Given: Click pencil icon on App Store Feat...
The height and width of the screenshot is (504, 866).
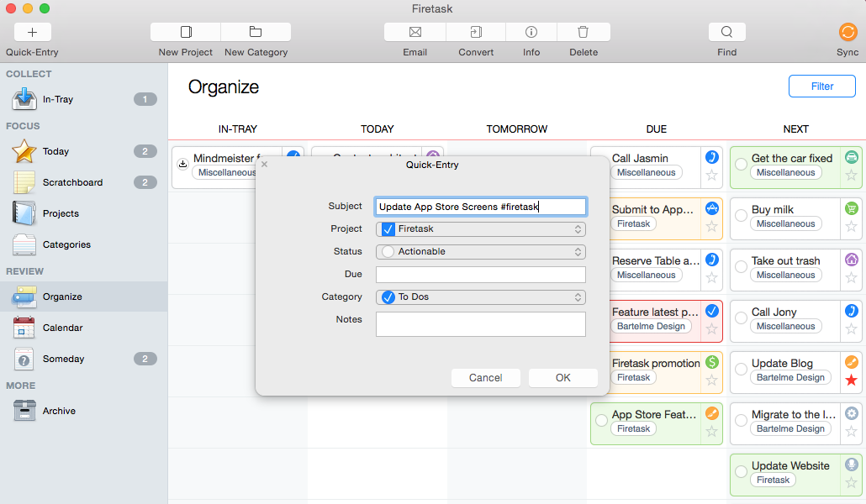Looking at the screenshot, I should point(712,413).
